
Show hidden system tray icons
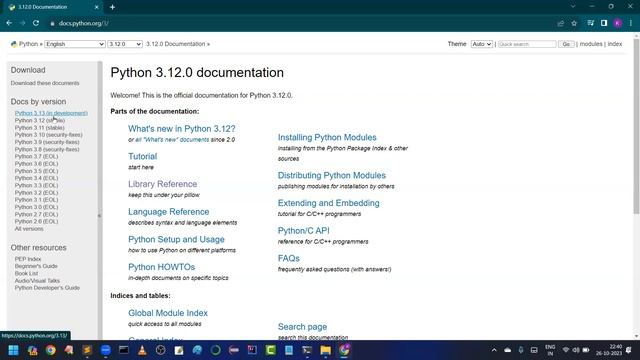click(x=494, y=350)
